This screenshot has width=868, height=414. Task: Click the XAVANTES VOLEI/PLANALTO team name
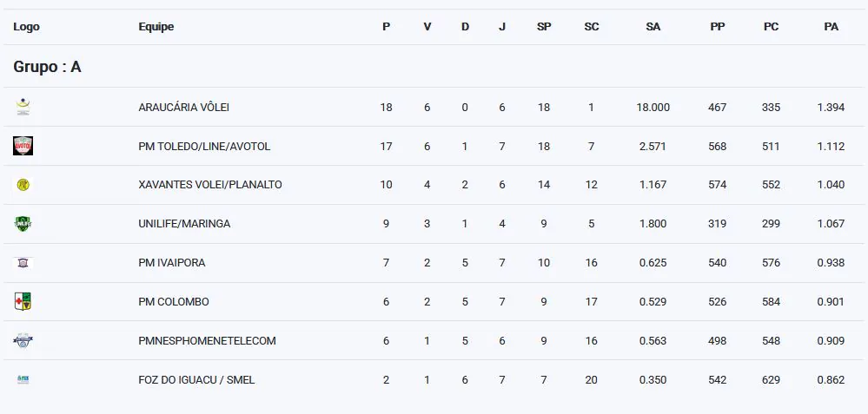pyautogui.click(x=209, y=185)
